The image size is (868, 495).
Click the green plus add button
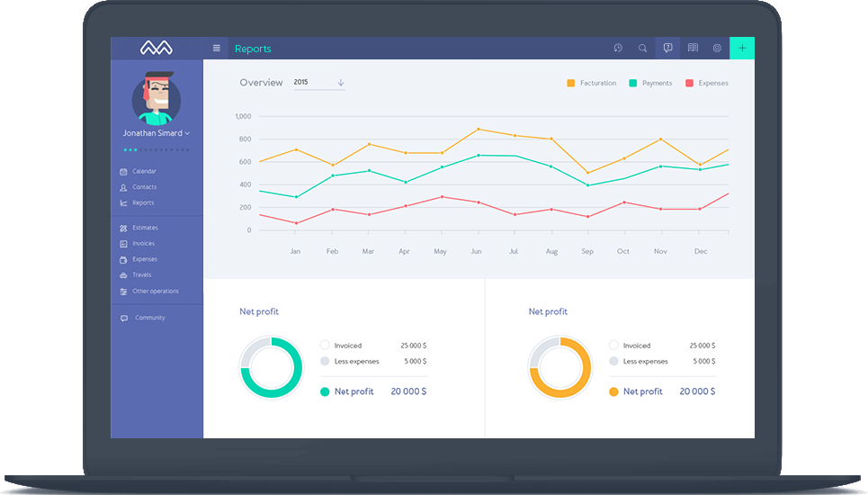tap(742, 49)
